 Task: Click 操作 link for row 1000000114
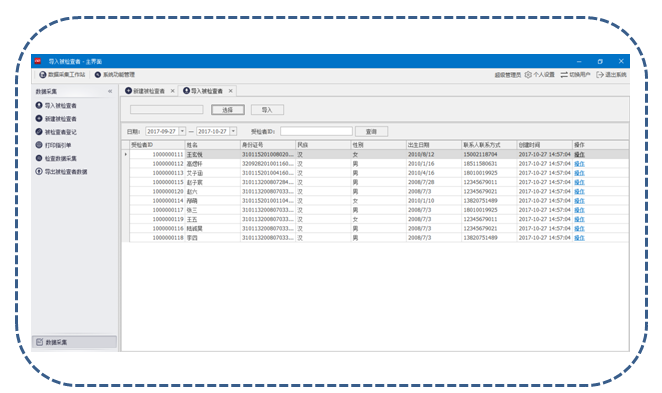(x=579, y=201)
